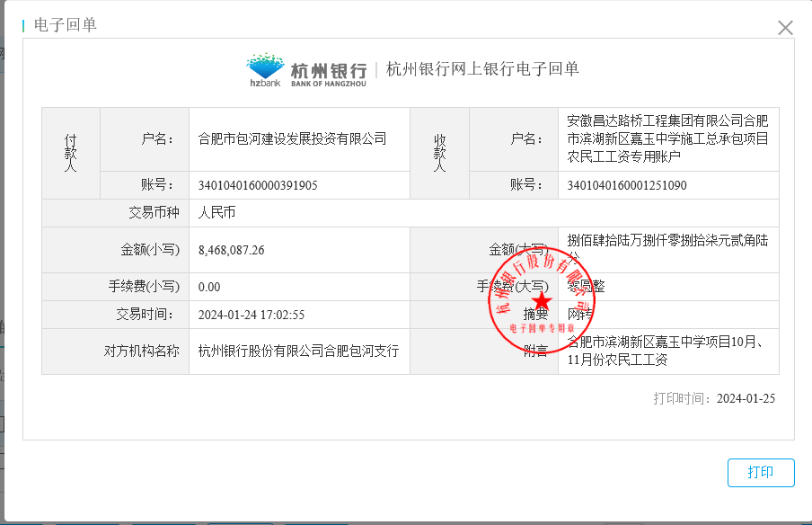Click the 收款人 header cell

[440, 153]
